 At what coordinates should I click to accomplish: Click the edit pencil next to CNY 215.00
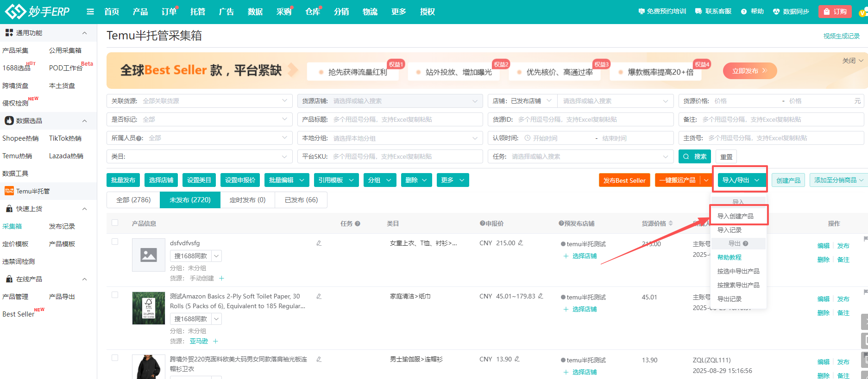click(521, 243)
